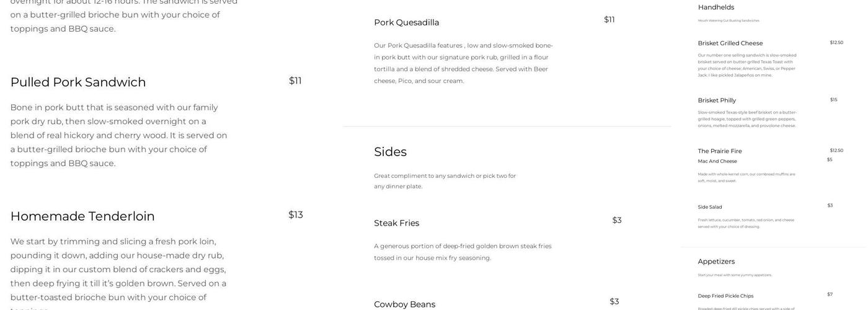Click the Handhelds section heading
The image size is (868, 310).
tap(715, 7)
